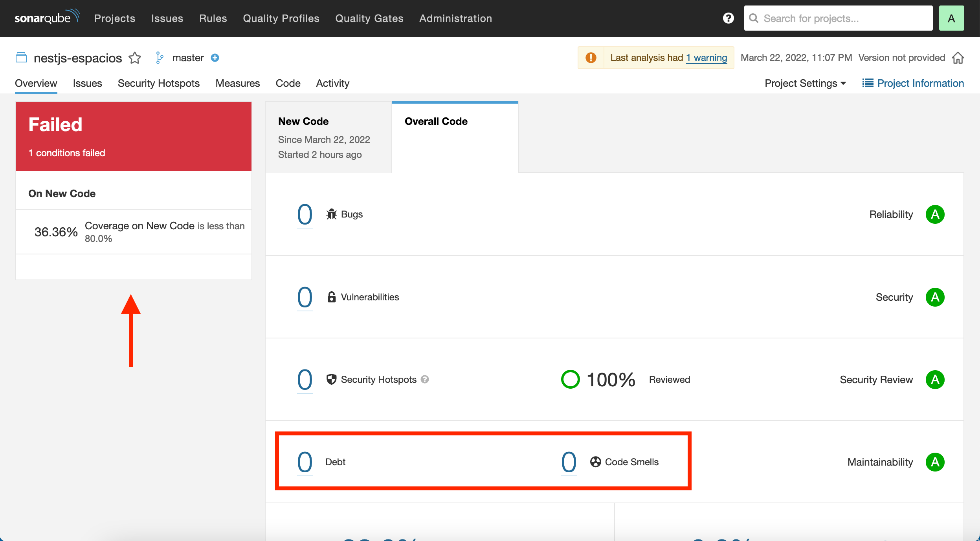980x541 pixels.
Task: Switch to the Code tab
Action: pyautogui.click(x=288, y=83)
